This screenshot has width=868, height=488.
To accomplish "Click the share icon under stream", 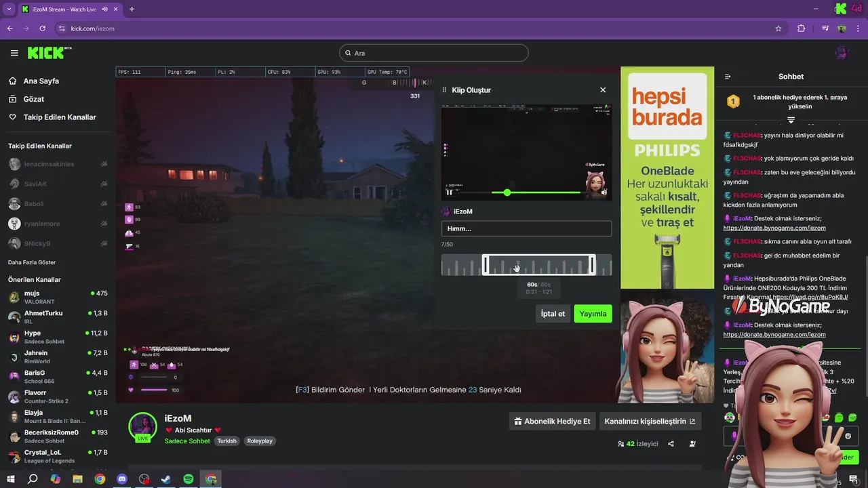I will [x=671, y=444].
